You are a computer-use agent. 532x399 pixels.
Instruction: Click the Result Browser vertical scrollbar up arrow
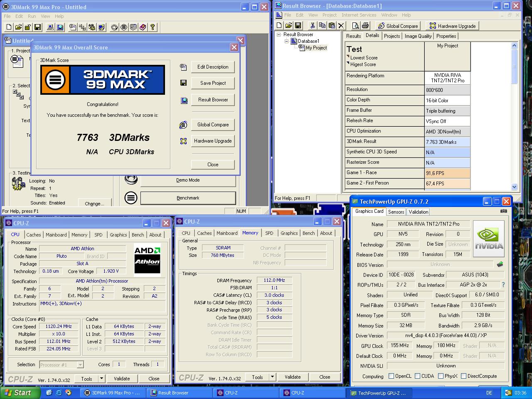coord(514,45)
